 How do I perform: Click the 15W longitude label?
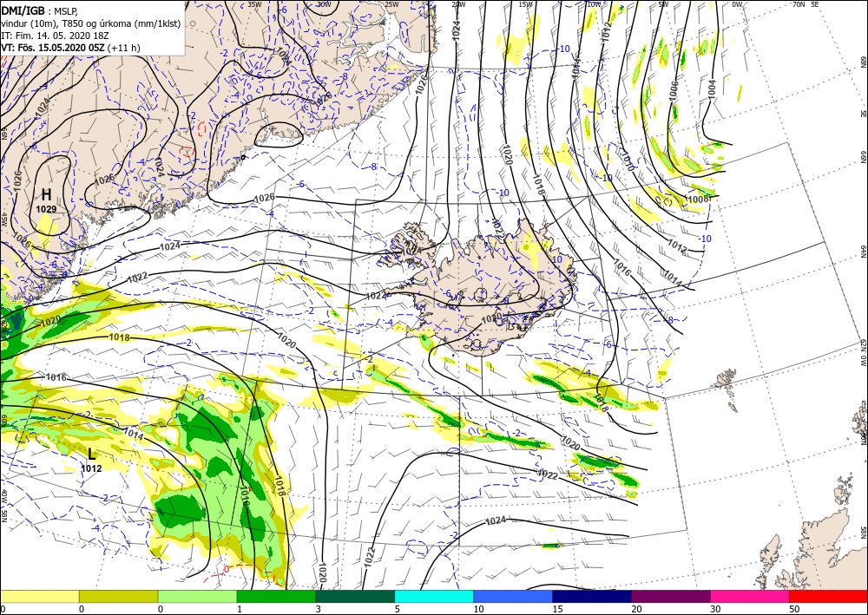[x=525, y=4]
